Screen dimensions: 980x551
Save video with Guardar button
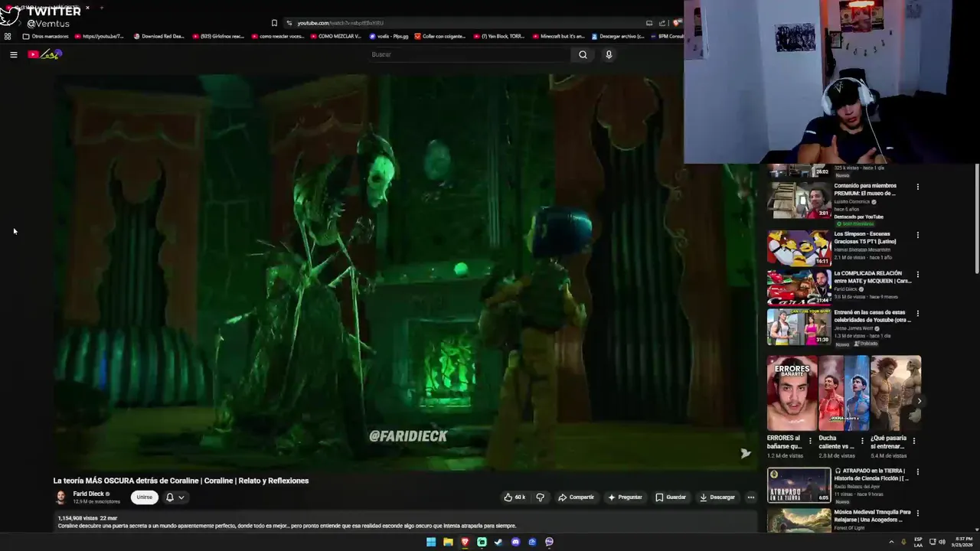point(671,497)
